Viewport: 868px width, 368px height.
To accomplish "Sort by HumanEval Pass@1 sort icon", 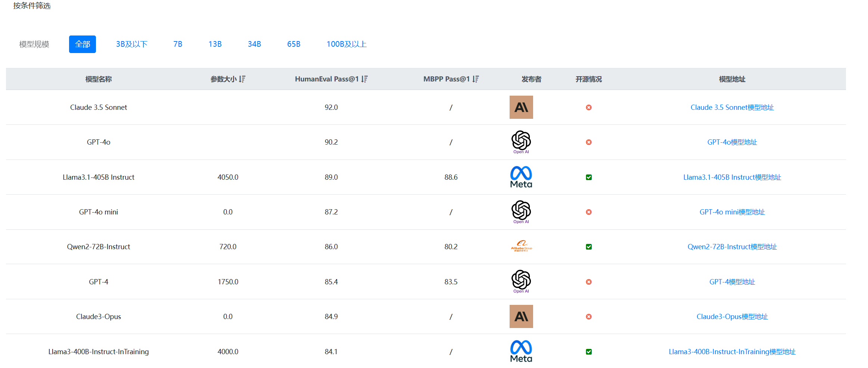I will point(365,79).
